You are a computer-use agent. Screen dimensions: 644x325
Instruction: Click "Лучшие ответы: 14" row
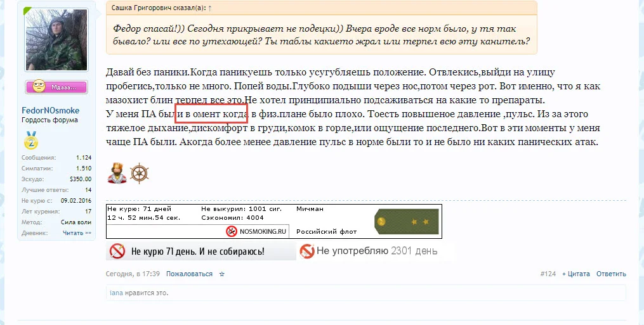click(56, 190)
